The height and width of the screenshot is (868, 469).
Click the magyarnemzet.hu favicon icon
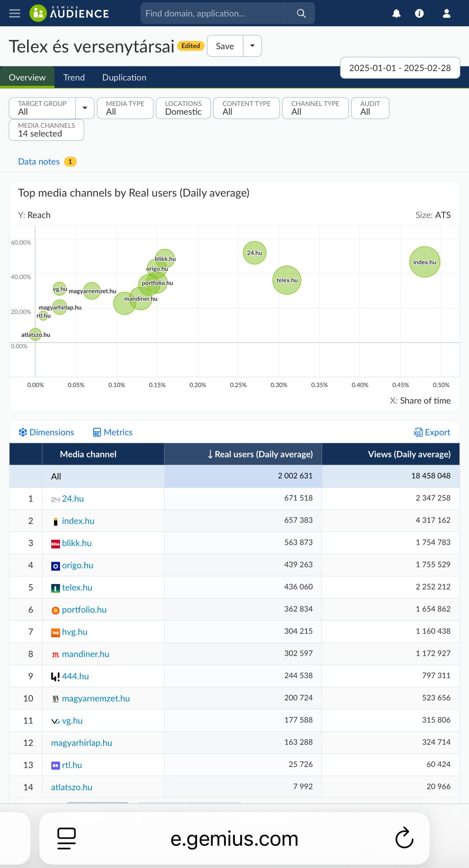pyautogui.click(x=55, y=699)
